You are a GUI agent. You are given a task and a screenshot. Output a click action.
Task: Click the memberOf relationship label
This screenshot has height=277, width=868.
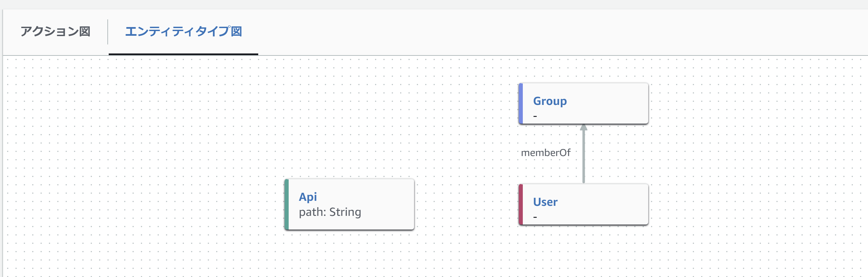point(546,153)
